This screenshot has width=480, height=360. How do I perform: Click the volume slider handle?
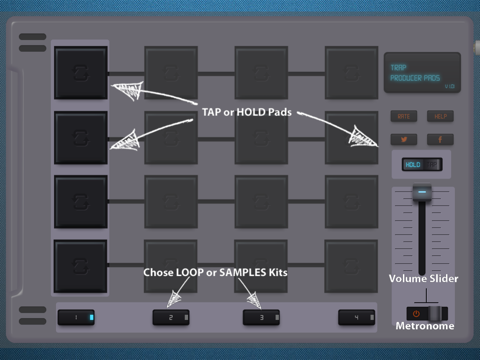422,193
